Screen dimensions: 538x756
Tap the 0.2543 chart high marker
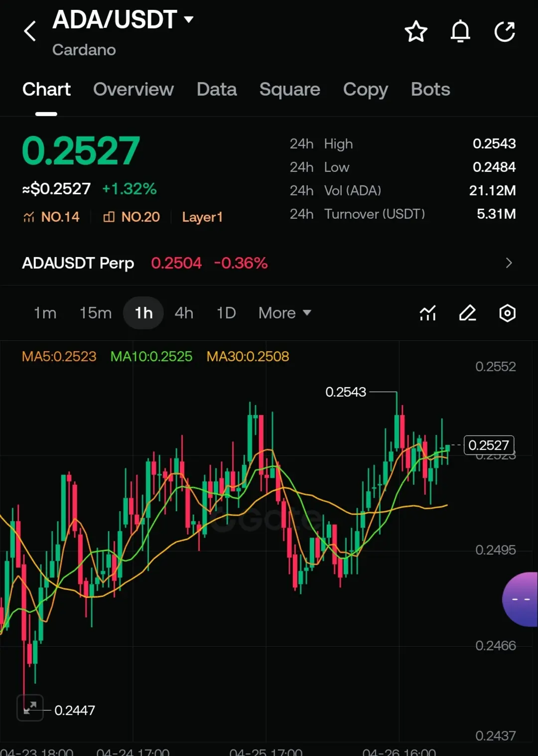(x=346, y=392)
